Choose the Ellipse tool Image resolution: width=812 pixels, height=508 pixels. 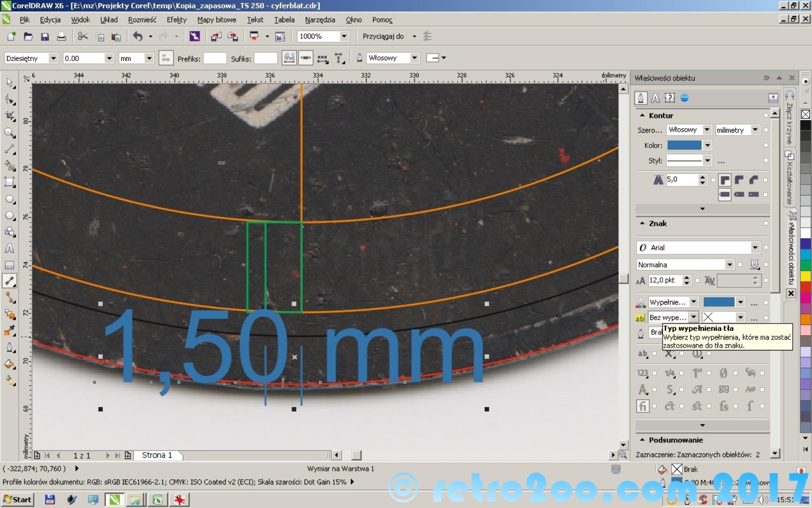(10, 199)
